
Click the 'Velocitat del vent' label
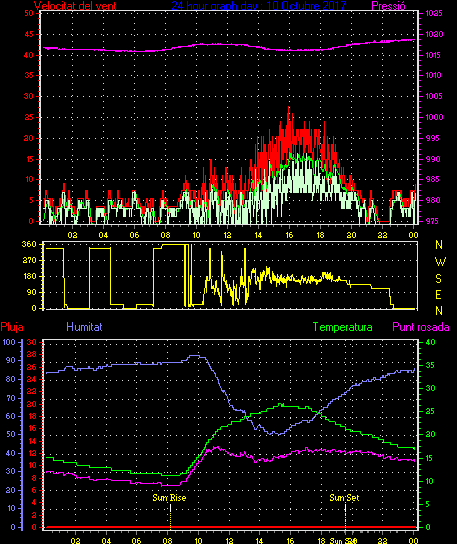click(75, 6)
